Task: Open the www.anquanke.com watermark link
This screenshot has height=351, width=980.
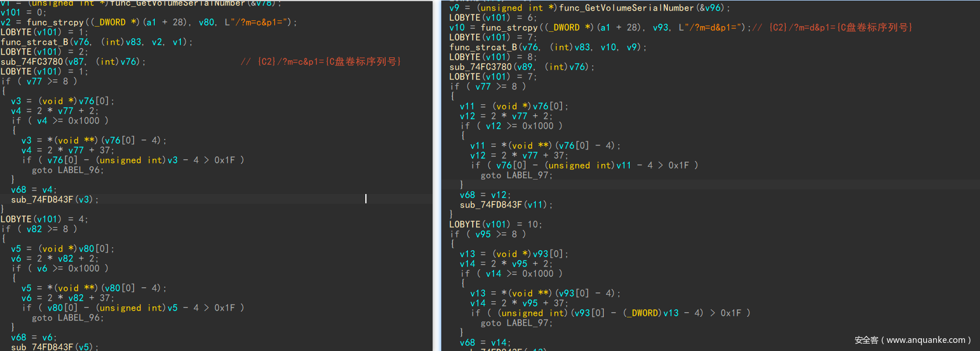Action: (912, 340)
